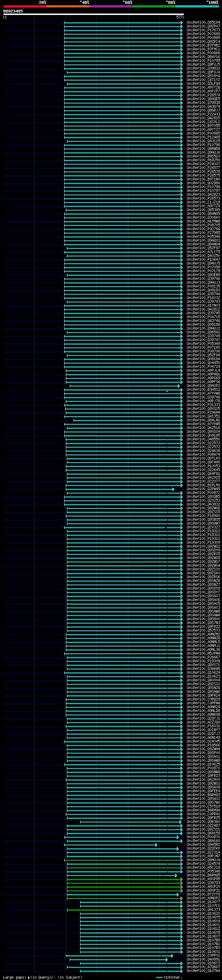The image size is (222, 980).
Task: Open hit UniRef100_P17673
Action: tap(203, 30)
